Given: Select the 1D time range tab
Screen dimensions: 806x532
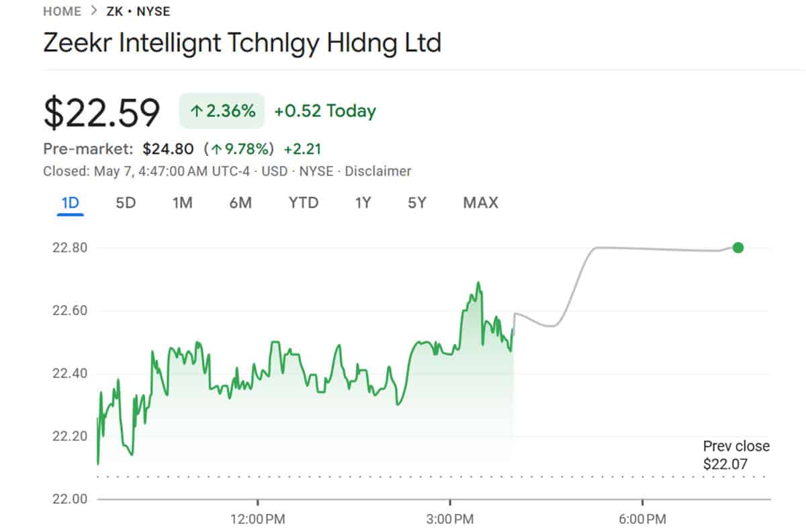Looking at the screenshot, I should point(70,202).
